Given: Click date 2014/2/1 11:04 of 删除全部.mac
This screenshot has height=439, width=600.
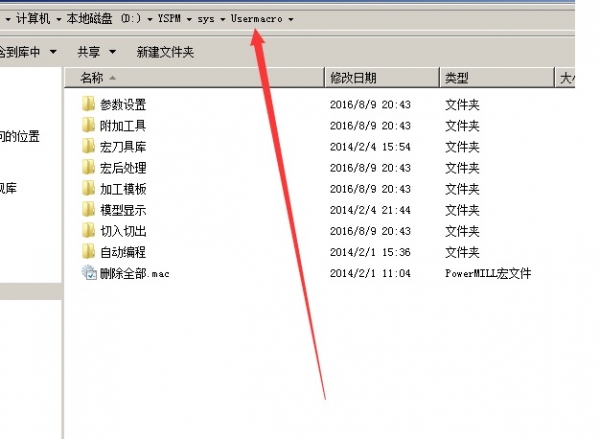Looking at the screenshot, I should (370, 273).
